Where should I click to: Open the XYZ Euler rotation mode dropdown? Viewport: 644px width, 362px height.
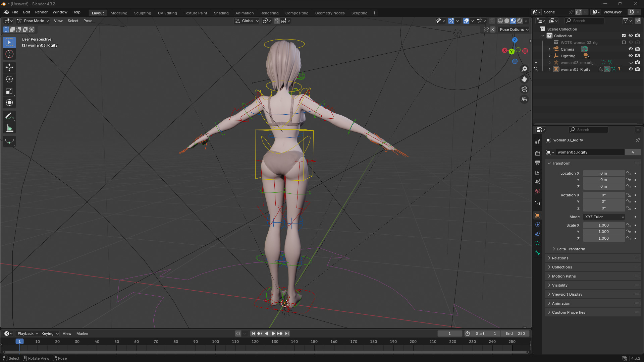coord(604,217)
